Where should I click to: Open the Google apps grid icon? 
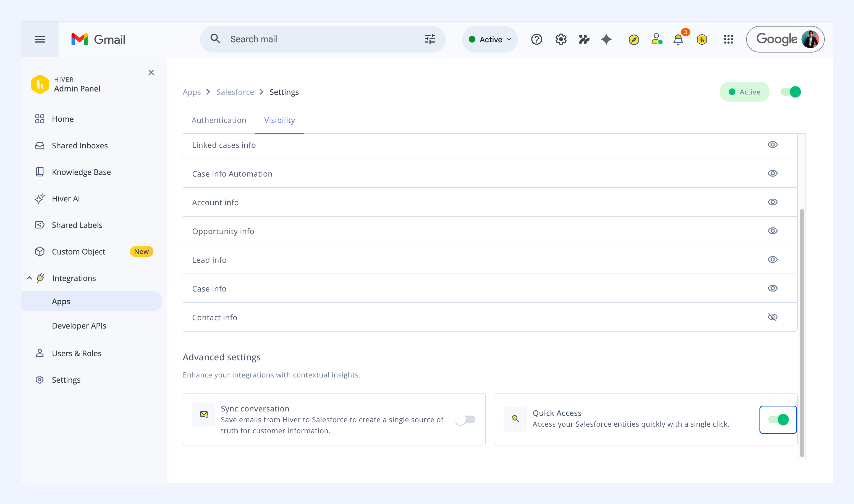(728, 40)
